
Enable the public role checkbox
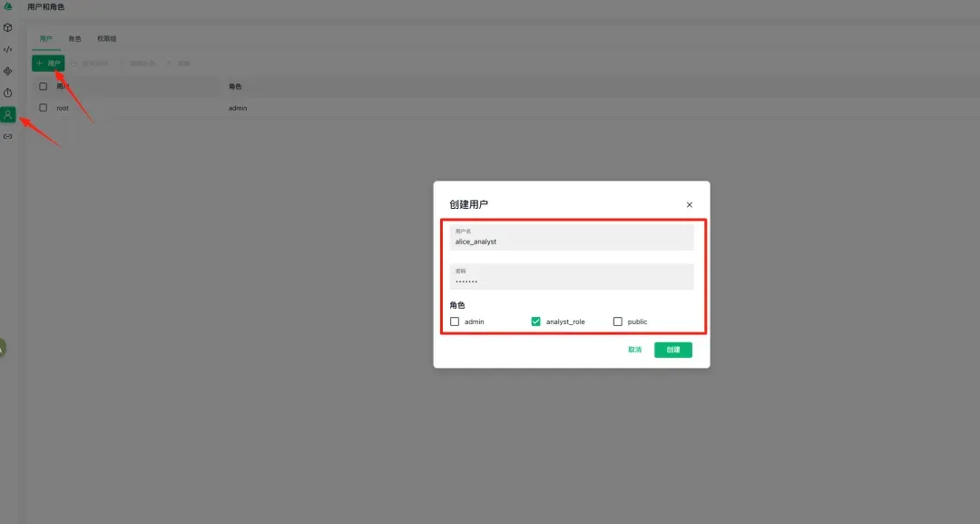click(618, 321)
